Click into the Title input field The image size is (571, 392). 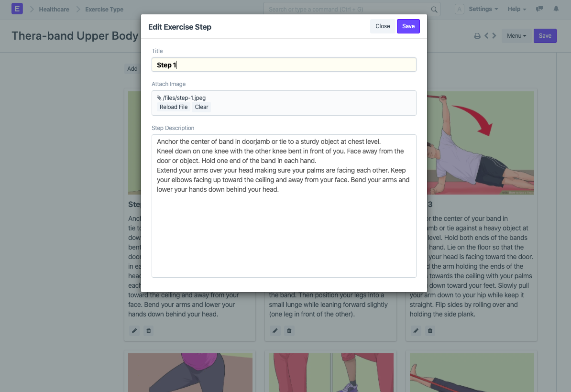(284, 65)
